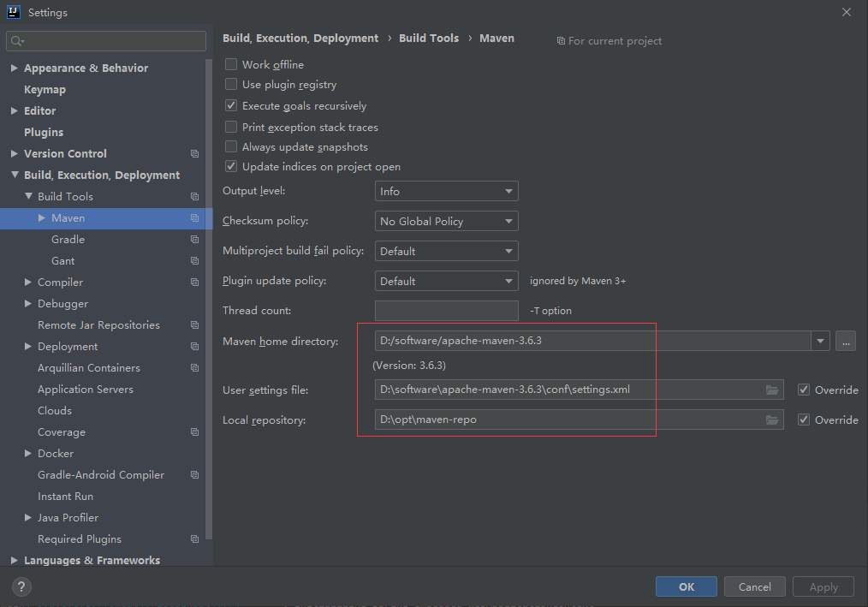Select Clouds settings entry
Screen dimensions: 868x607
pos(55,411)
